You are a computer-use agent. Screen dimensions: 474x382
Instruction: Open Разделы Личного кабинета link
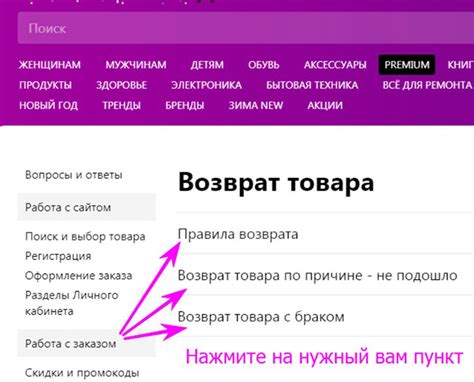(x=72, y=303)
